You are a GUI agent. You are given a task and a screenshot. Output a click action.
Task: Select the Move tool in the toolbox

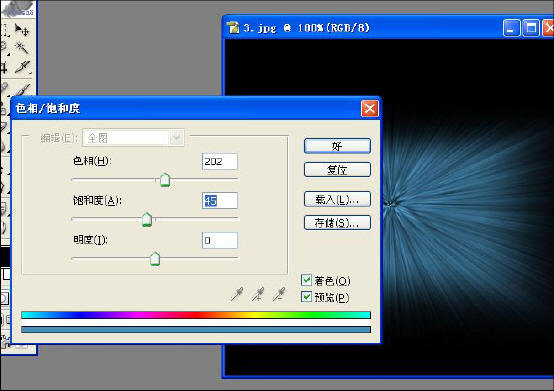22,30
